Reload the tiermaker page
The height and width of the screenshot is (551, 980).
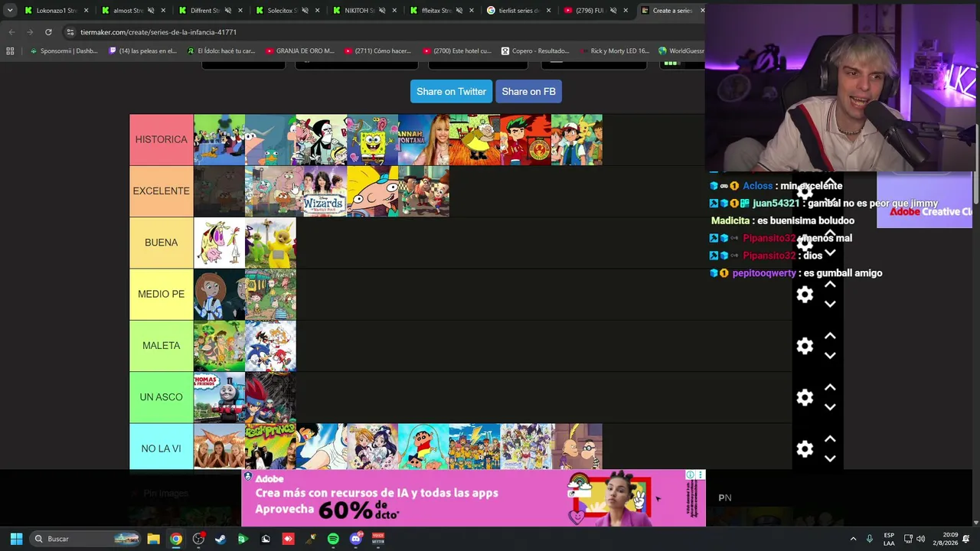[48, 32]
